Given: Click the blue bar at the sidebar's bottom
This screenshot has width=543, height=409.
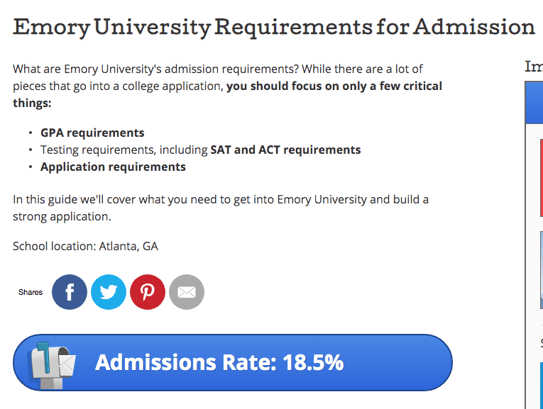Looking at the screenshot, I should tap(541, 385).
